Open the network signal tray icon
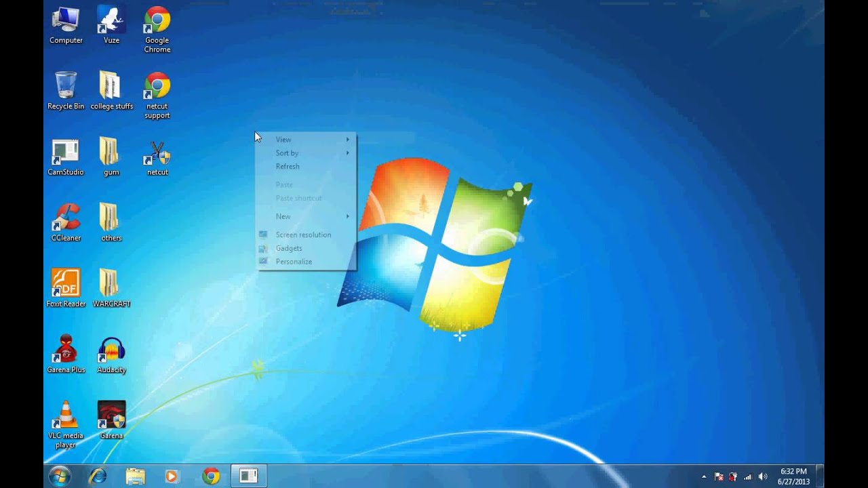This screenshot has width=868, height=488. coord(748,476)
